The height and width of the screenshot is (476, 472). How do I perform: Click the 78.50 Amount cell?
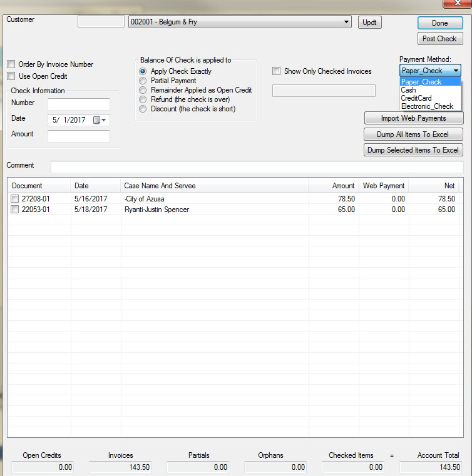point(346,199)
